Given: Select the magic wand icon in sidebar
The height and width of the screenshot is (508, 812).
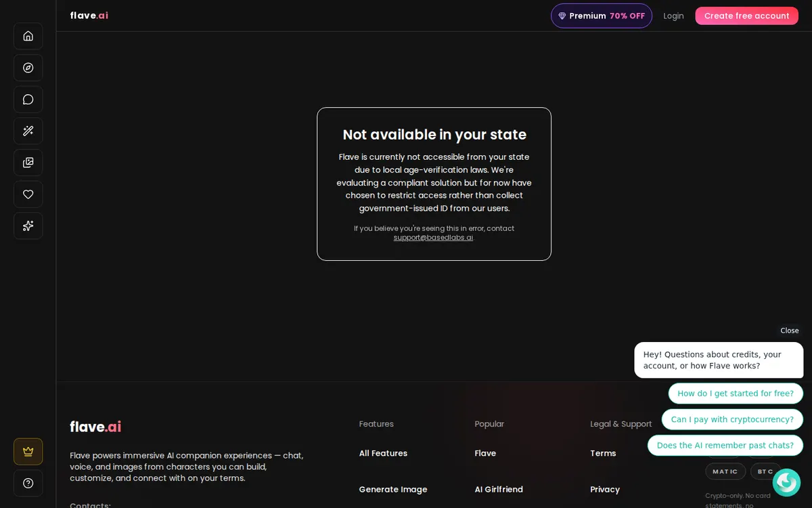Looking at the screenshot, I should (28, 131).
